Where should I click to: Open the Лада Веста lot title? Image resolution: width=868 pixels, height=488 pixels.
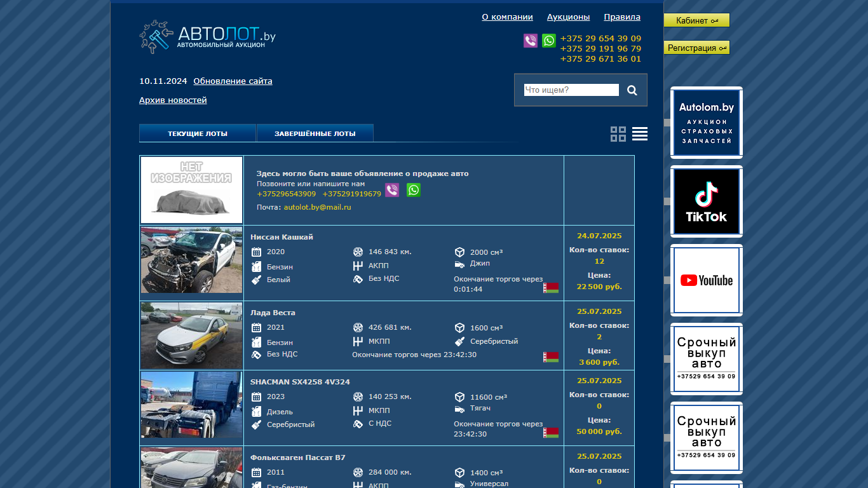click(x=273, y=313)
